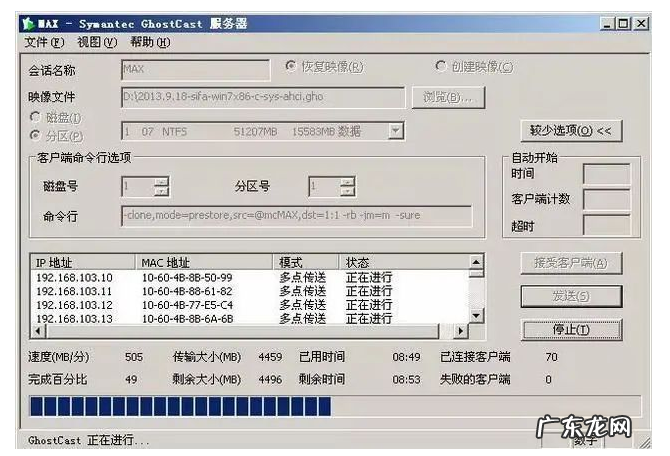Click MAC address 10-60-4B-77-E5-C4
The height and width of the screenshot is (456, 670).
point(187,305)
